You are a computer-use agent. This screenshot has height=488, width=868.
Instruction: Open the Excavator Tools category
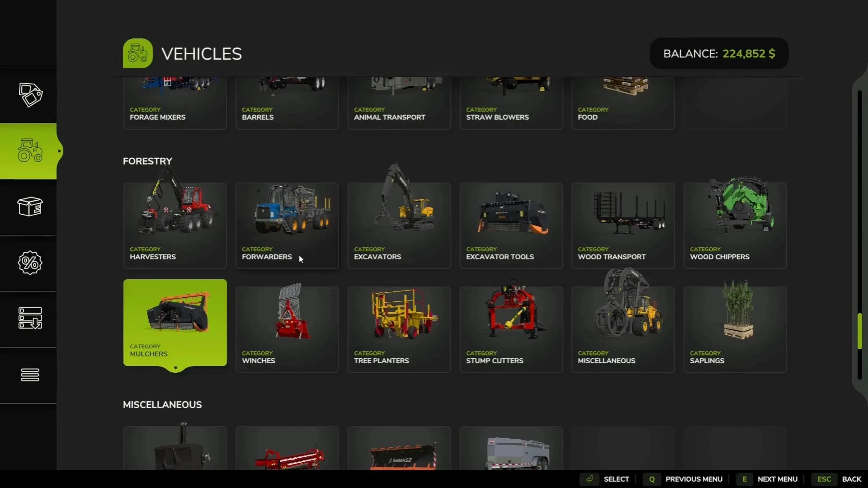[511, 226]
